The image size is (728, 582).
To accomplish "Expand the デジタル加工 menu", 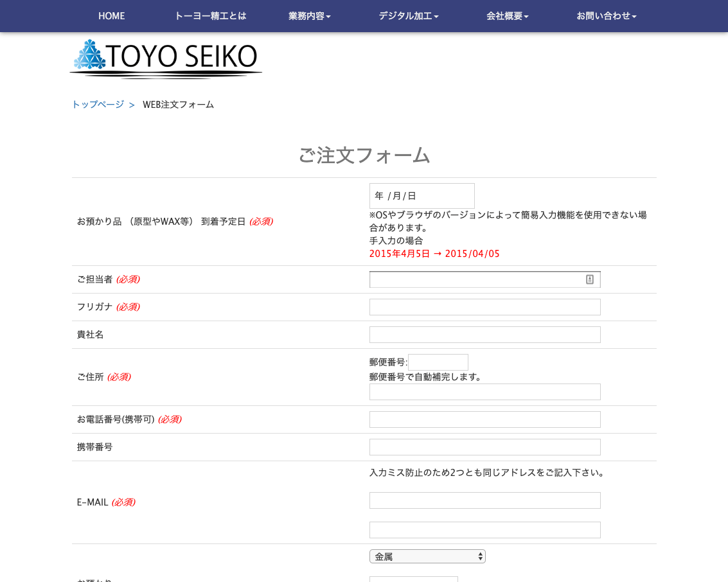I will 408,16.
